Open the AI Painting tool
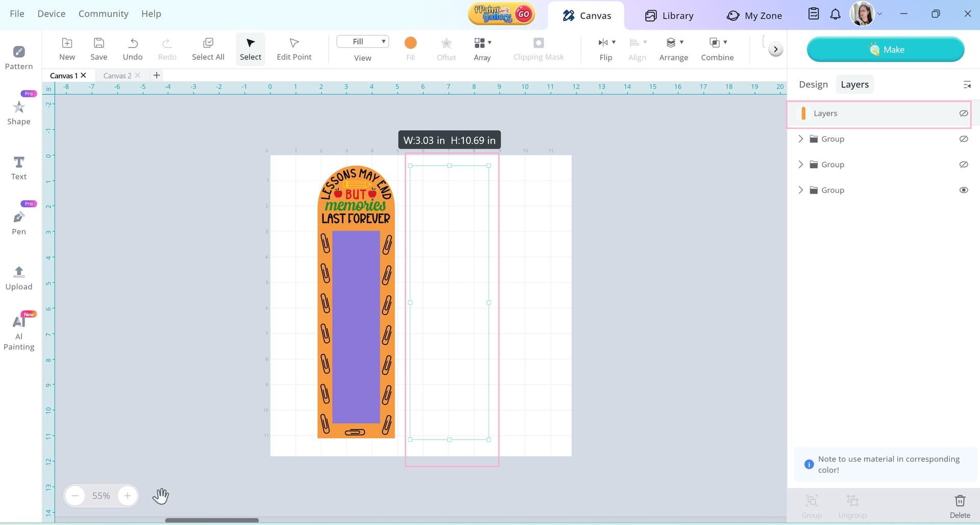The width and height of the screenshot is (980, 525). coord(19,332)
